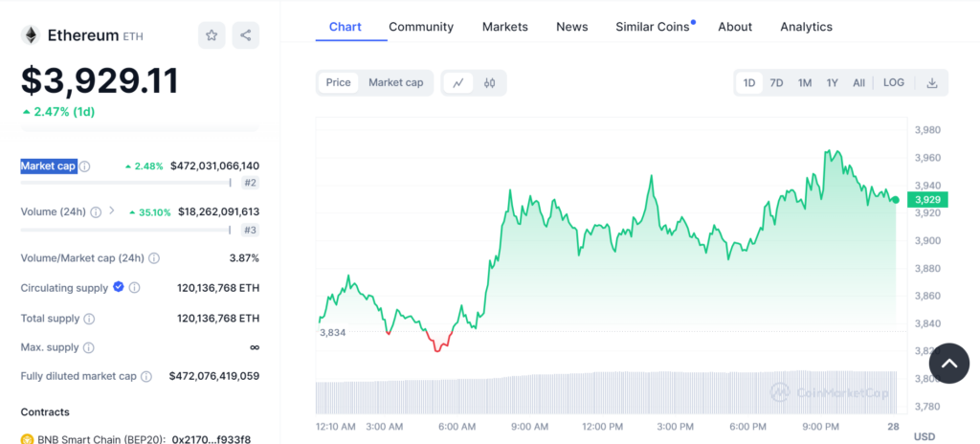Click the $3,929.11 price value
Viewport: 980px width, 444px height.
coord(100,80)
